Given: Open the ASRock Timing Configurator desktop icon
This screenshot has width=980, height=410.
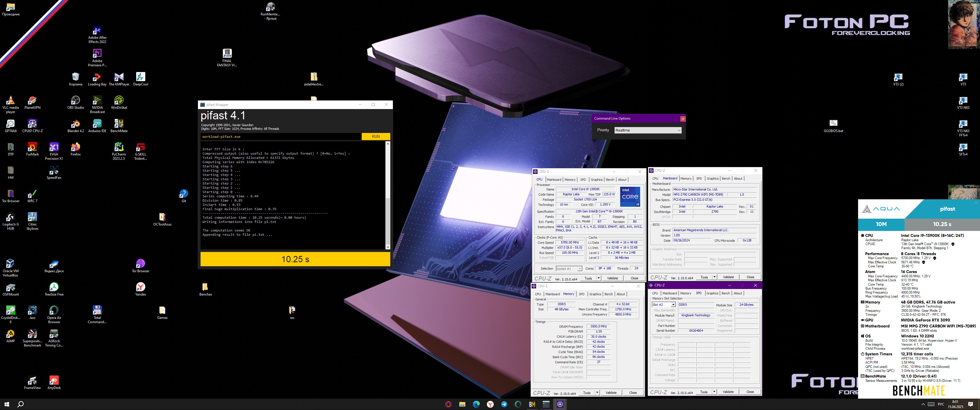Looking at the screenshot, I should point(54,337).
